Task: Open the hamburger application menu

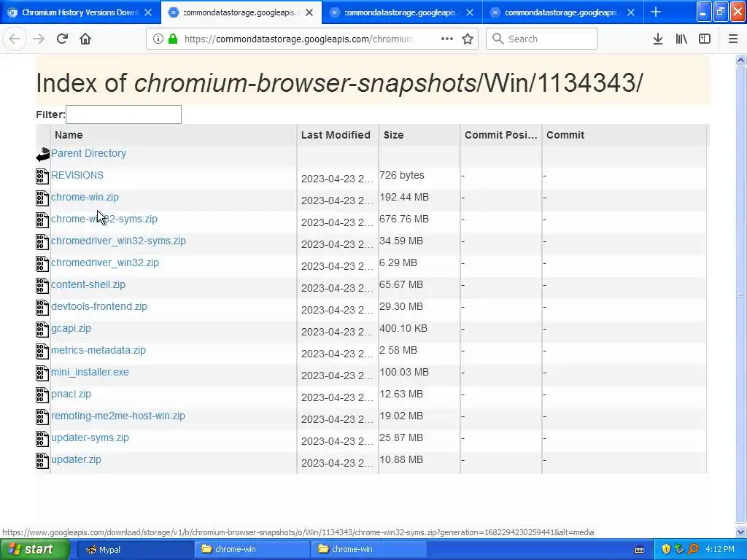Action: tap(733, 39)
